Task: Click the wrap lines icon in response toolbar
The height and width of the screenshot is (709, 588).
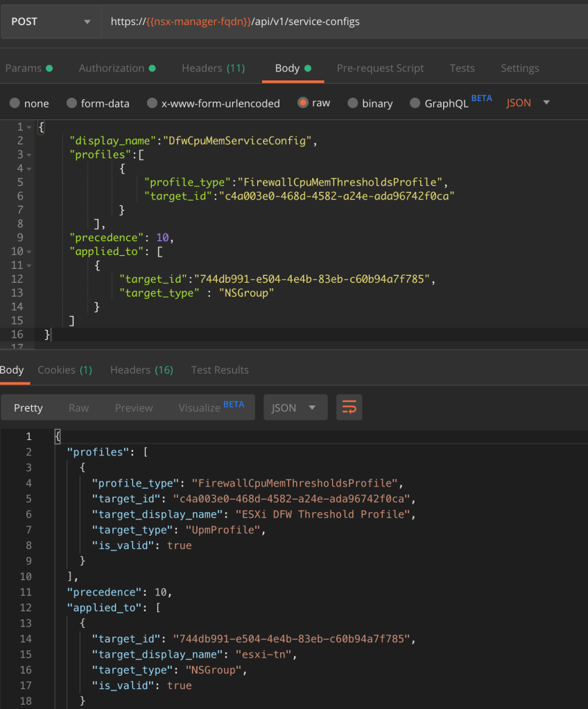Action: (x=349, y=408)
